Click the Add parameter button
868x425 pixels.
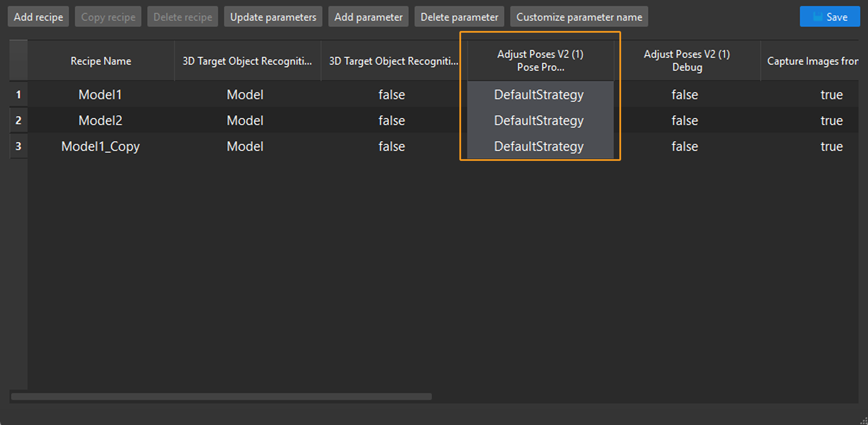(x=368, y=16)
